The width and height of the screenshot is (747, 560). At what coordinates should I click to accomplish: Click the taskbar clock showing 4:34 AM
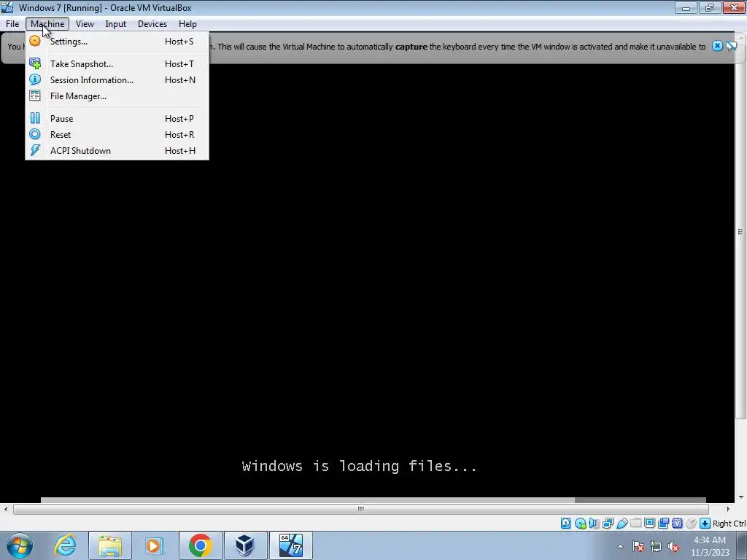pos(710,546)
